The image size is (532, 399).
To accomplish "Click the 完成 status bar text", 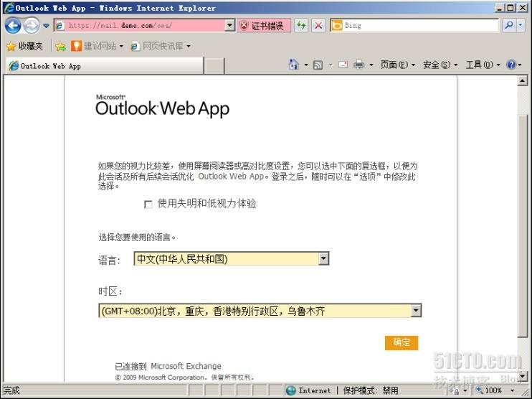I will click(x=11, y=390).
